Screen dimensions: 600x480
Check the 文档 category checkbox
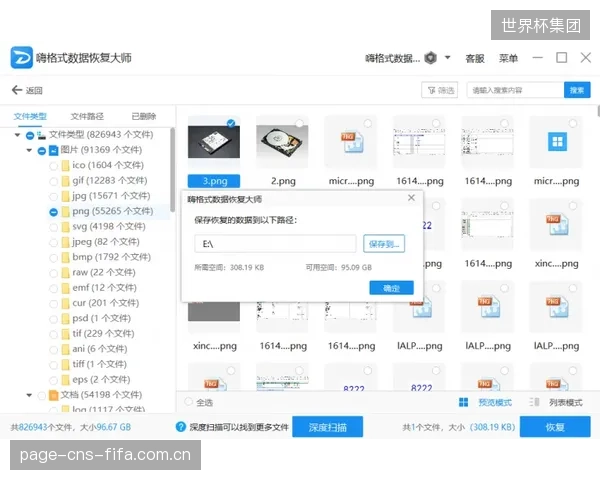pyautogui.click(x=42, y=396)
